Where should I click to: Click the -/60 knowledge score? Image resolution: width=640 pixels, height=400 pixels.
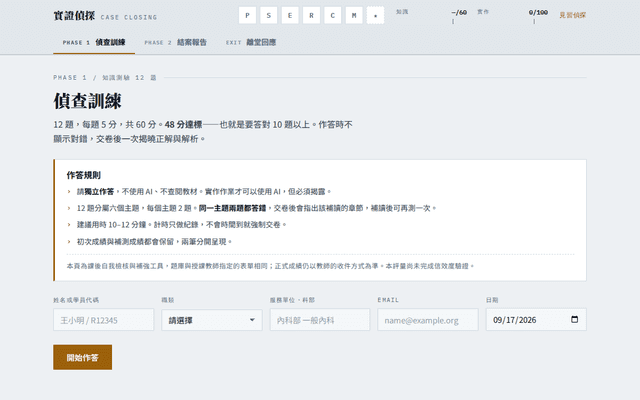pos(459,13)
